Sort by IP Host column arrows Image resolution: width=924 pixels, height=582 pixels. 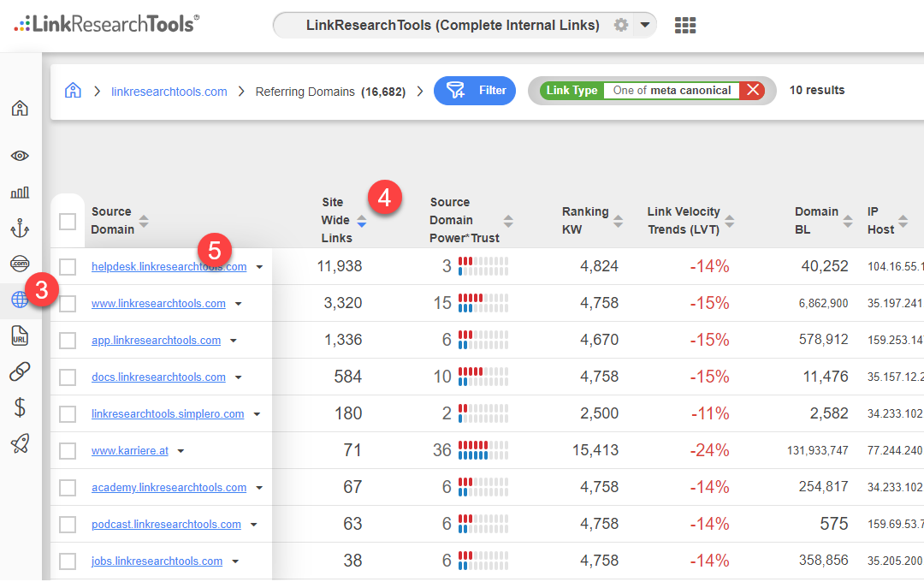coord(903,221)
